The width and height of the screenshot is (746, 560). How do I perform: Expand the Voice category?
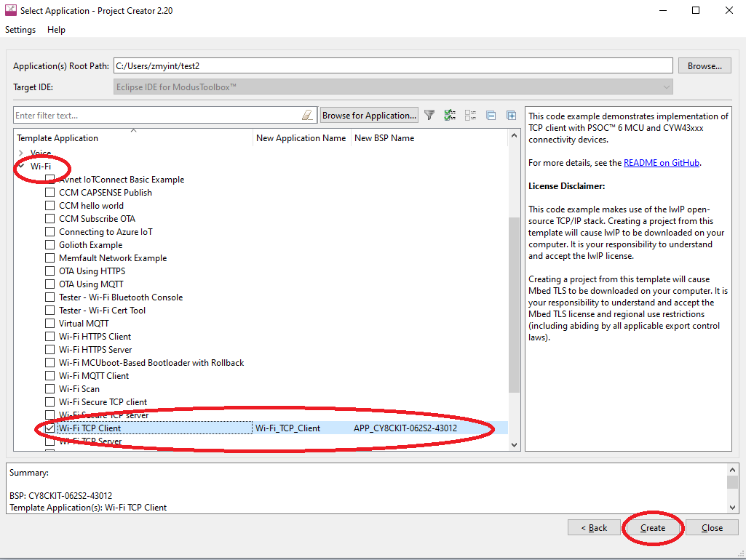pyautogui.click(x=21, y=153)
